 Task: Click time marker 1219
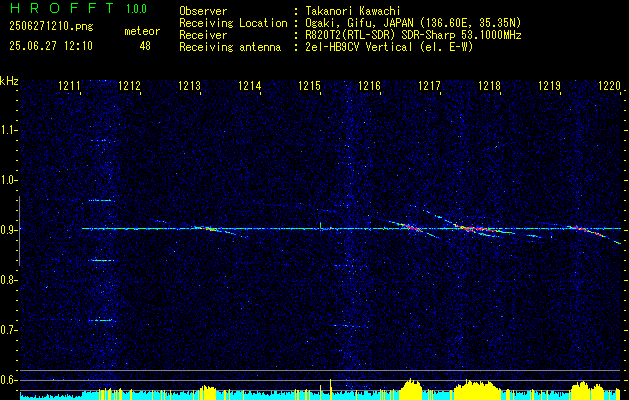coord(549,85)
